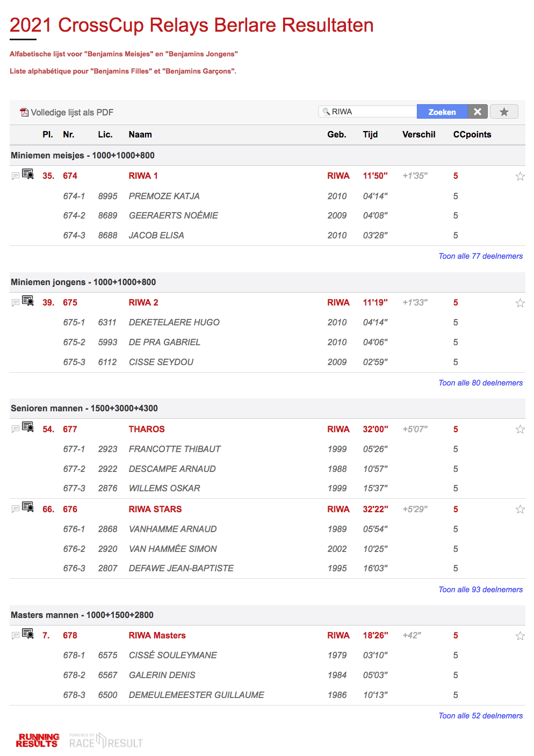
Task: Select runner JACOB ELISA
Action: (156, 235)
